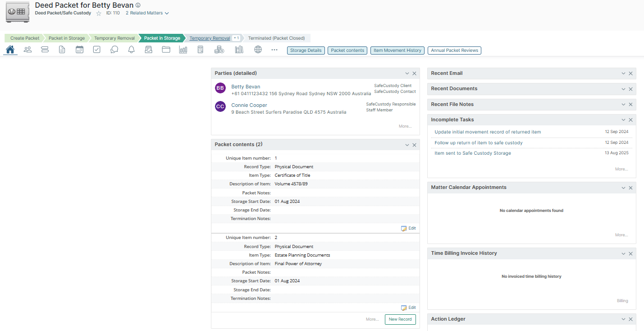This screenshot has height=331, width=644.
Task: Open the parties (people) icon
Action: click(27, 50)
